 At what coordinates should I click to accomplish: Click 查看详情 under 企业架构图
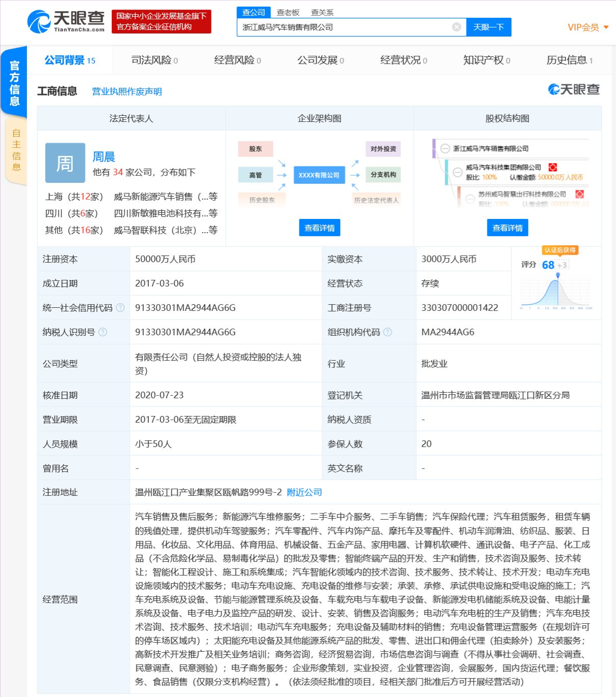[319, 228]
